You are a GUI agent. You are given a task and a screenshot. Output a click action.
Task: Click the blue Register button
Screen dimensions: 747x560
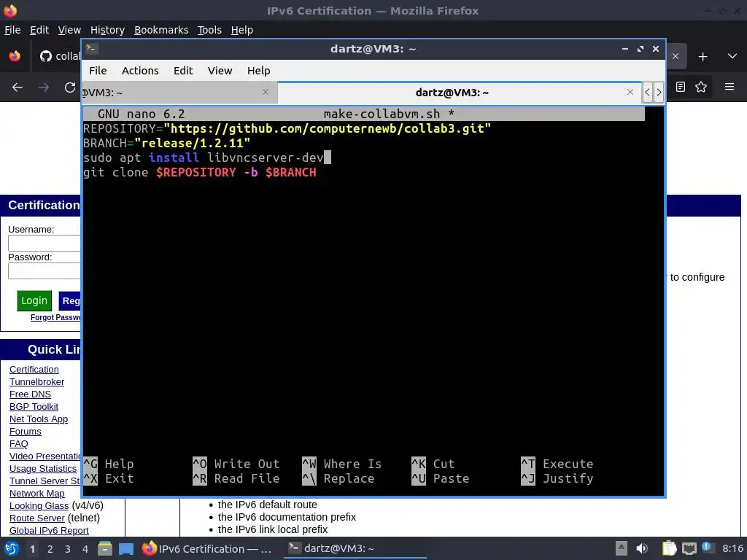(69, 300)
